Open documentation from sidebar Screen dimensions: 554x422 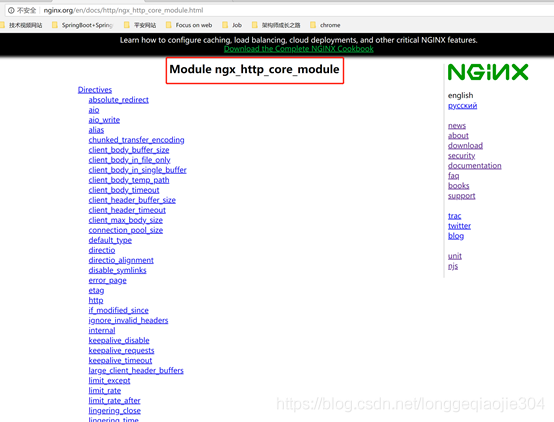point(475,166)
